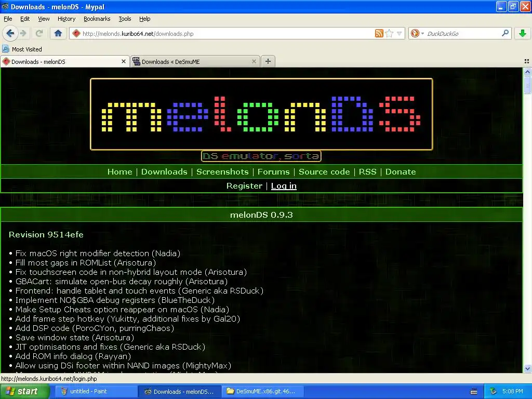Viewport: 532px width, 399px height.
Task: Click the 'Revision 9514efe' text
Action: 46,234
